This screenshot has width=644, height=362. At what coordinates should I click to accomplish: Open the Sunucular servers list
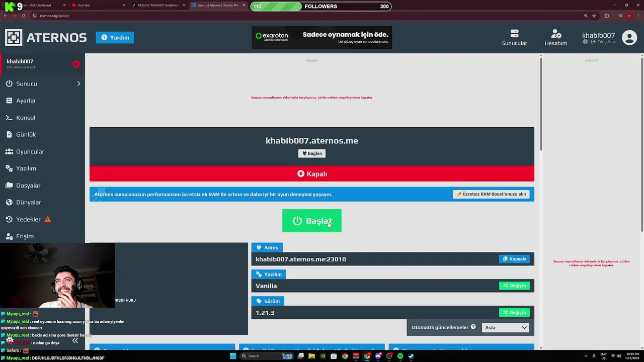tap(514, 38)
